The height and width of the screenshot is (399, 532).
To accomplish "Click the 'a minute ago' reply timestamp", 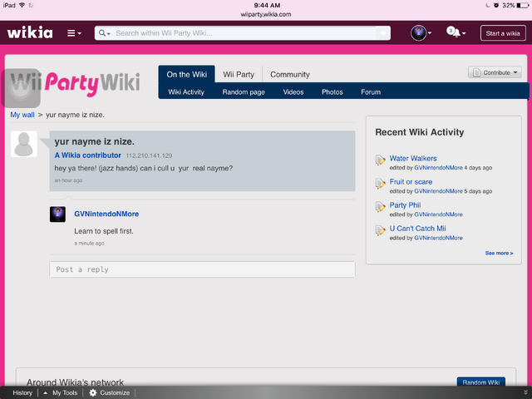I will click(x=89, y=244).
